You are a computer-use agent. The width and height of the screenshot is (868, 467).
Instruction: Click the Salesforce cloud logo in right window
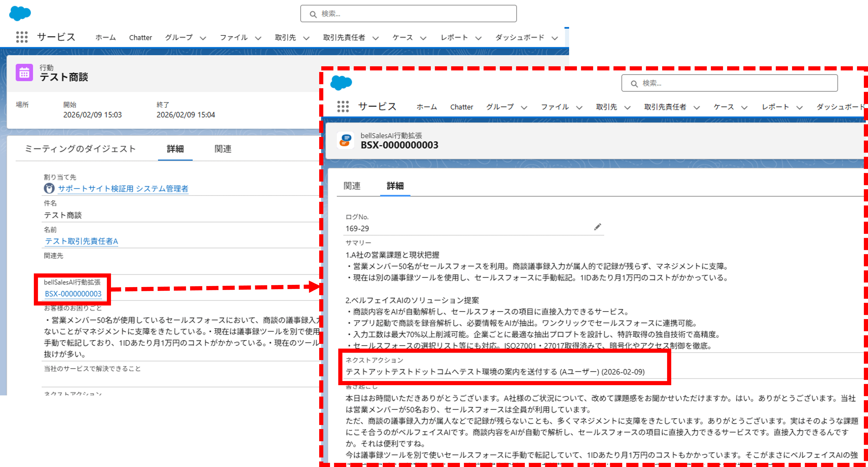click(341, 83)
